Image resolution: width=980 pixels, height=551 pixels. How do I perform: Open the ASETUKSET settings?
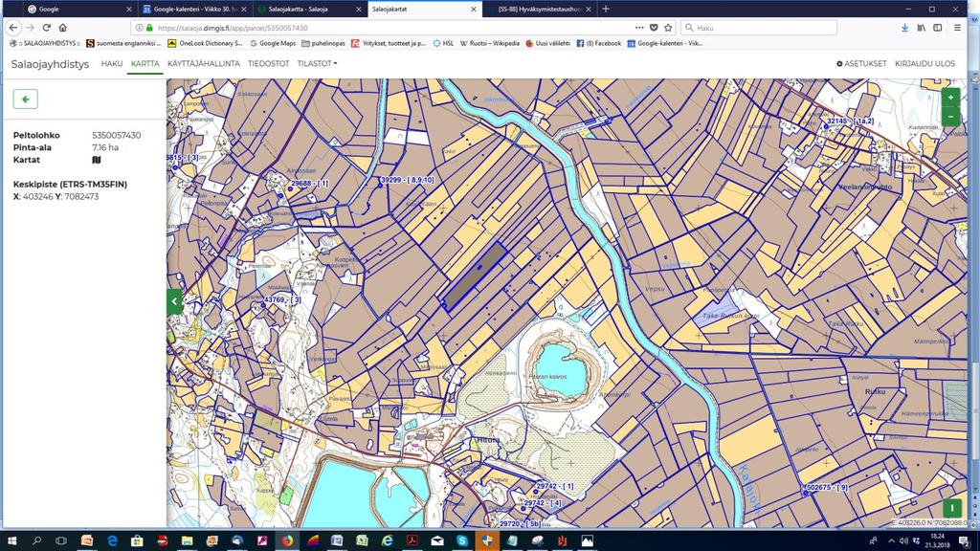click(861, 64)
